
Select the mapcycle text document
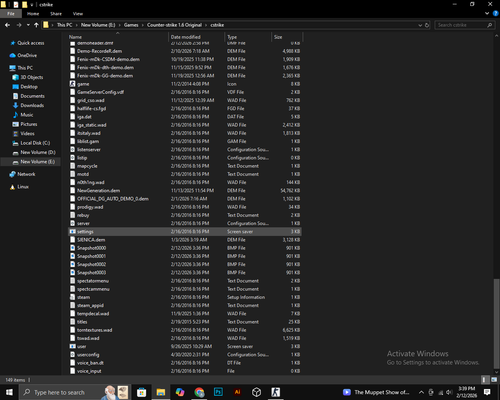click(x=87, y=166)
